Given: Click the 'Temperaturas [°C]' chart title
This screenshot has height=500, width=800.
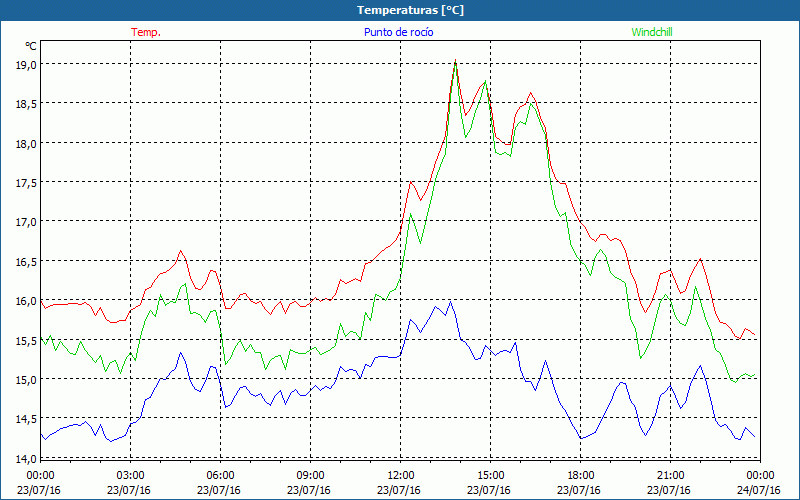Looking at the screenshot, I should tap(411, 10).
